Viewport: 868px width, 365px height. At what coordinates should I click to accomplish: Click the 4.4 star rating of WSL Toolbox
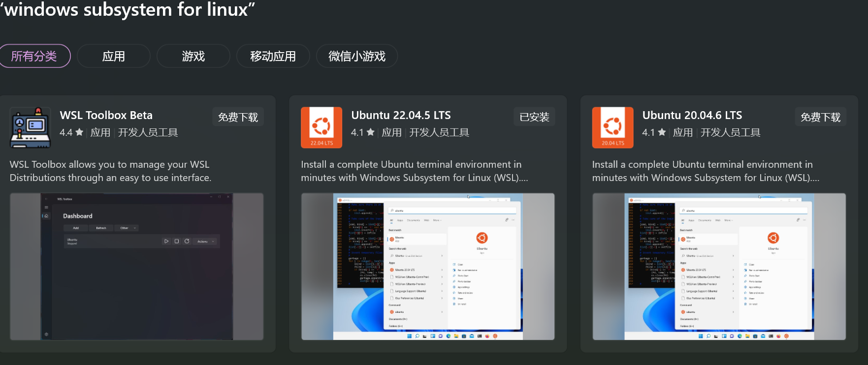pyautogui.click(x=71, y=132)
